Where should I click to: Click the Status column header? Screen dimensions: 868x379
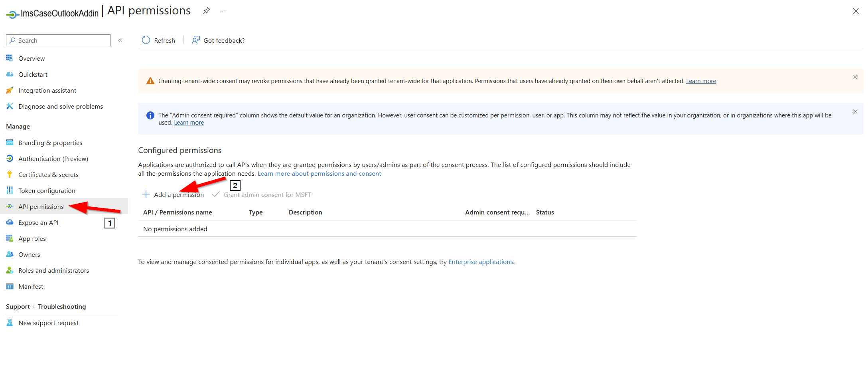click(x=545, y=212)
